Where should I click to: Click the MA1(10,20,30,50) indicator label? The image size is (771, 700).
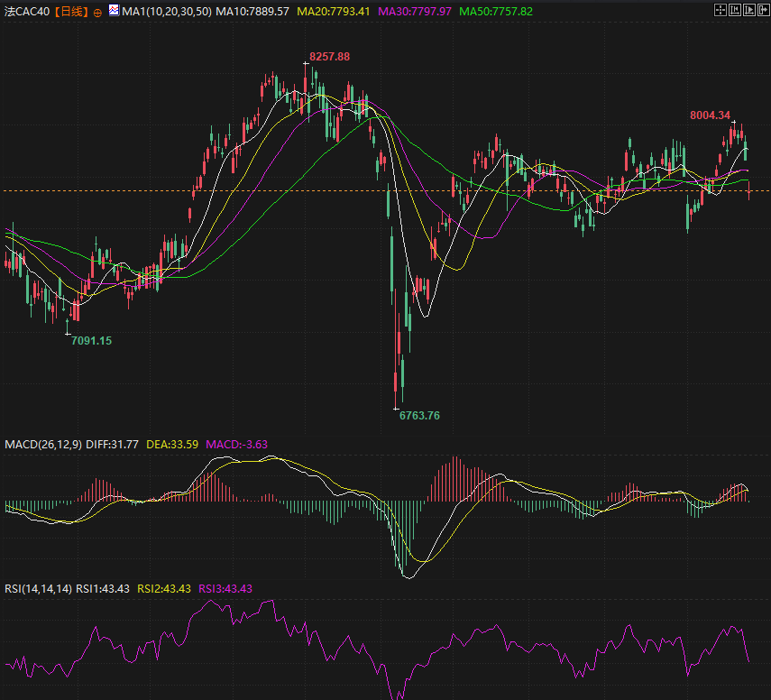pyautogui.click(x=167, y=12)
